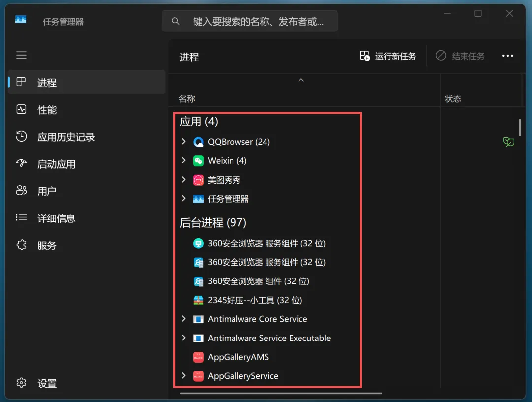The image size is (532, 402).
Task: Click the first 360安全浏览器 服务组件 icon
Action: pyautogui.click(x=199, y=243)
